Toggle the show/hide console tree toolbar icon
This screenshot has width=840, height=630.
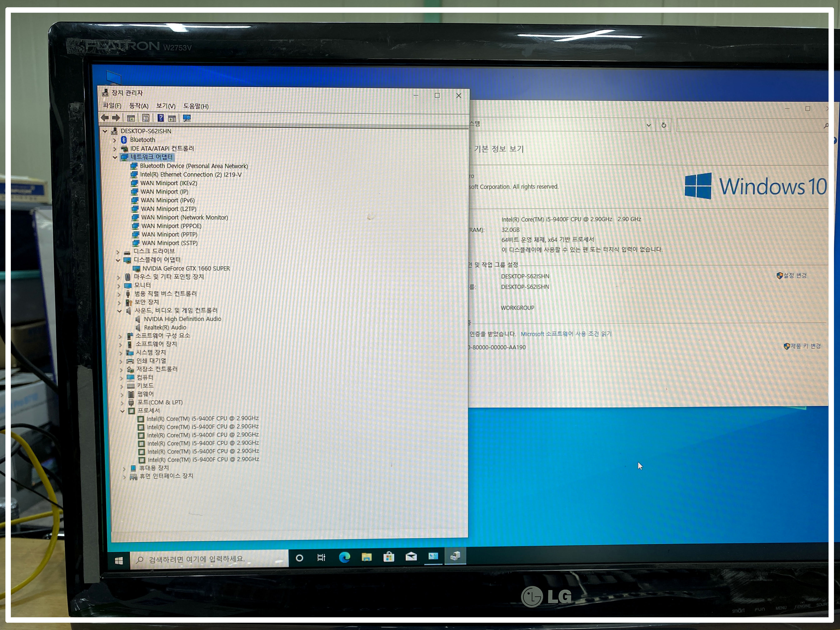click(x=131, y=118)
